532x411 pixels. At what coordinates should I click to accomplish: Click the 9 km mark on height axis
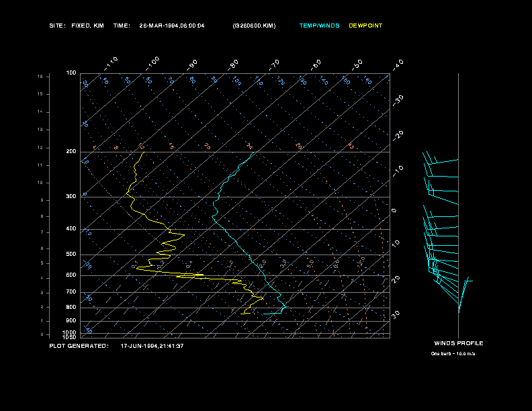point(42,200)
